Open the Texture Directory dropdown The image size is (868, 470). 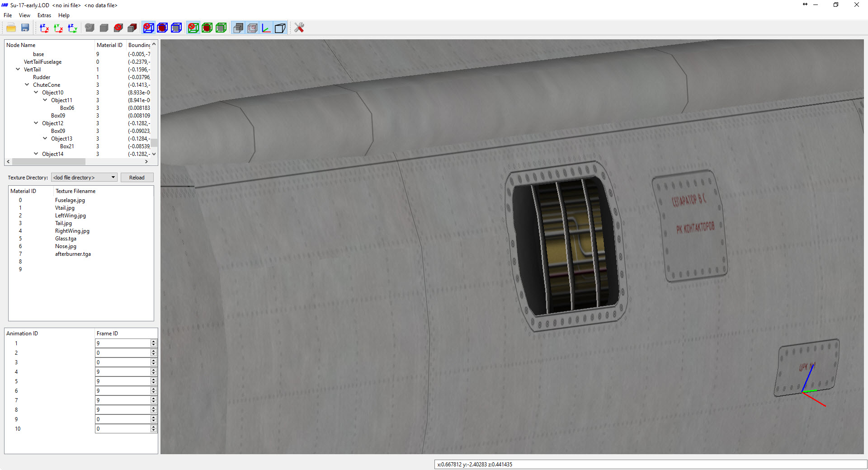click(85, 178)
